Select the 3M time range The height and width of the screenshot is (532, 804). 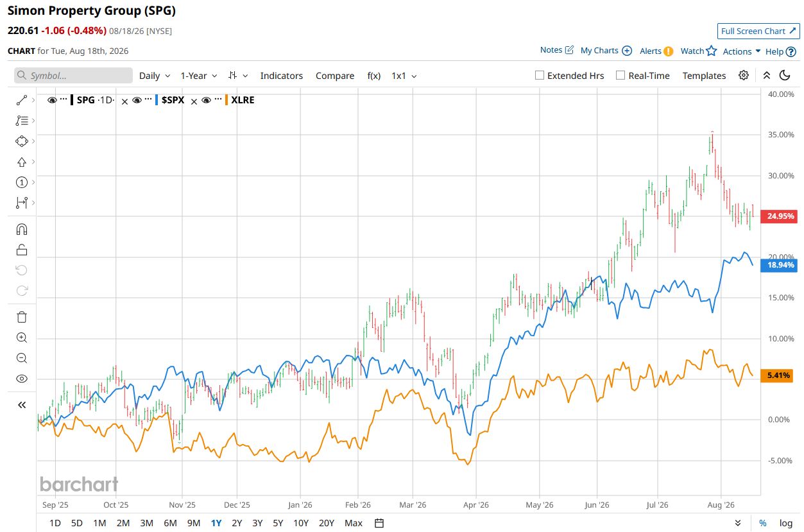pos(146,523)
